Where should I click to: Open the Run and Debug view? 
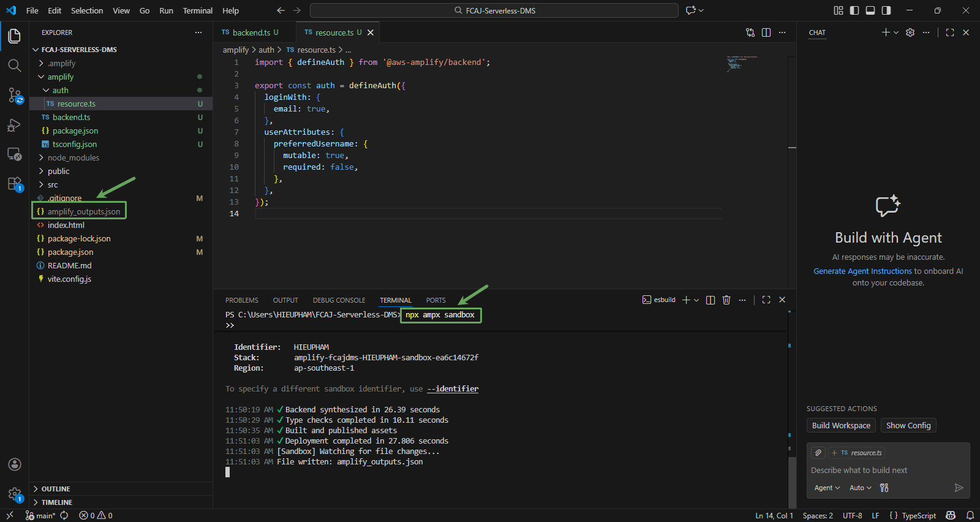pos(15,125)
